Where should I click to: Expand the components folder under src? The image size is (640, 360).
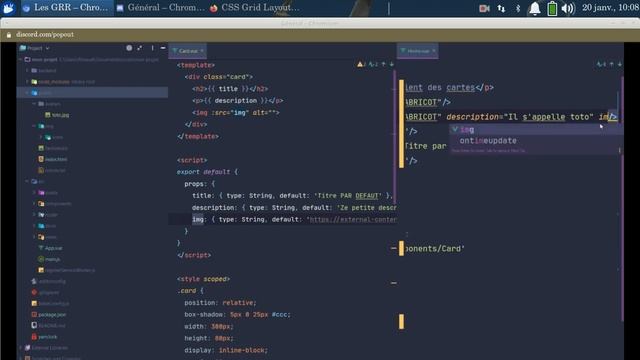[34, 203]
